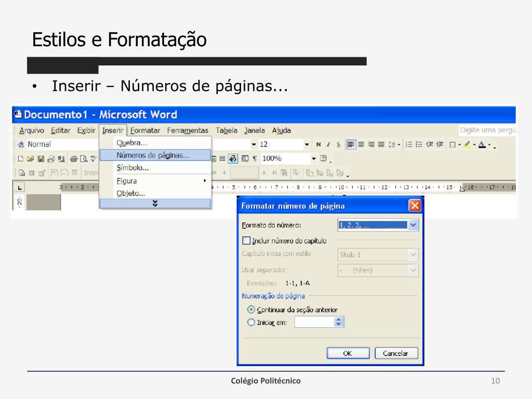Viewport: 532px width, 399px height.
Task: Save the document with the floppy disk icon
Action: click(x=41, y=159)
